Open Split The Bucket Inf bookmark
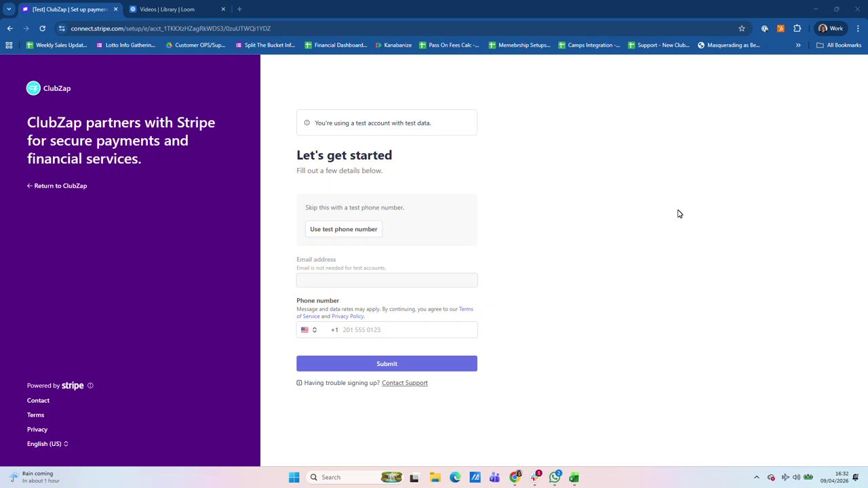This screenshot has width=868, height=488. coord(265,45)
